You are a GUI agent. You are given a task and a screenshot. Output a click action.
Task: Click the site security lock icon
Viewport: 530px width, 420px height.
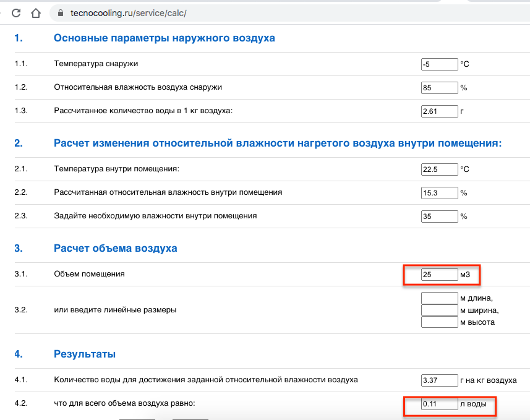[60, 13]
